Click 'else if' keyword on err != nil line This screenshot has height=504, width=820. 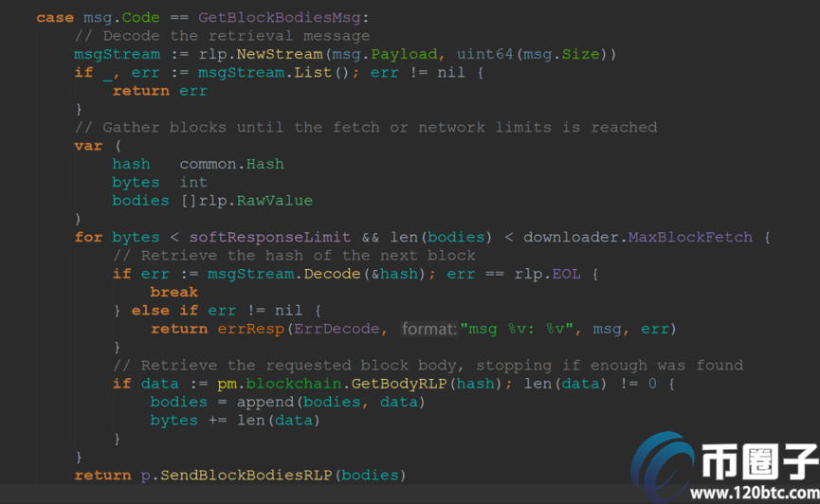(165, 311)
